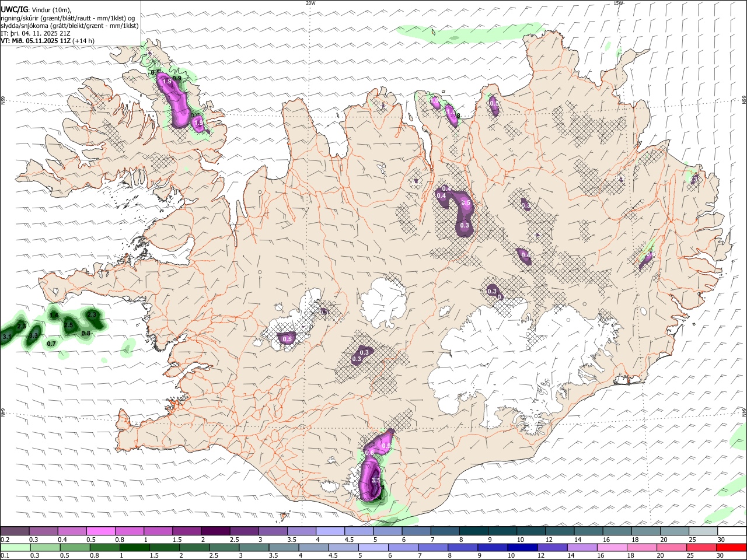Select the upper legend swatch above label 14

pyautogui.click(x=589, y=531)
